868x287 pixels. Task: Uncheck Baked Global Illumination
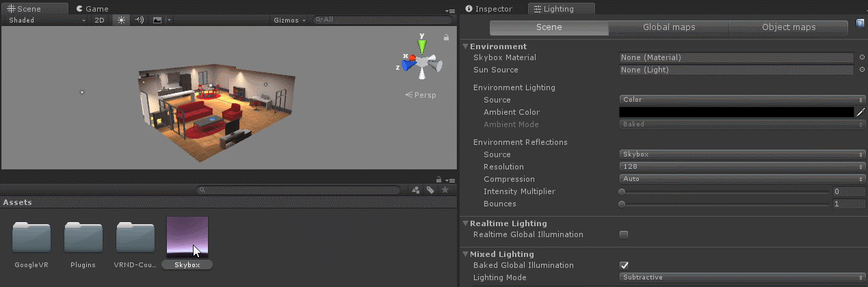pos(623,265)
